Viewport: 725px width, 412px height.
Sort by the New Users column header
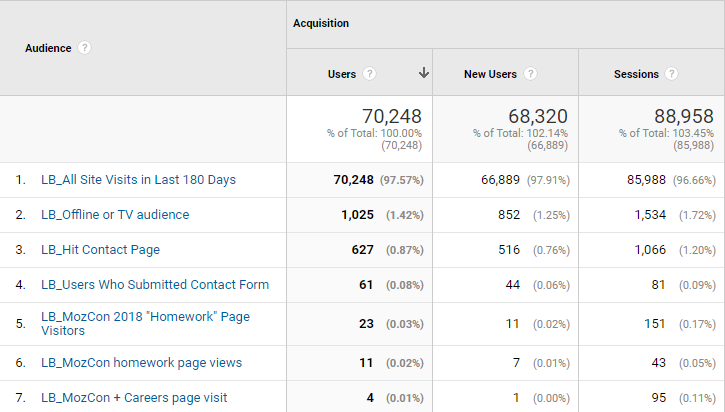(x=490, y=74)
